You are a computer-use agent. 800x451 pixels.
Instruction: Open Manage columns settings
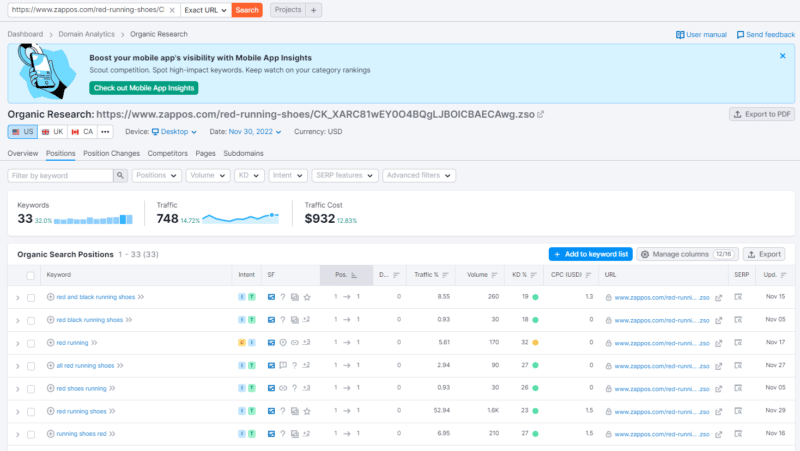[687, 255]
